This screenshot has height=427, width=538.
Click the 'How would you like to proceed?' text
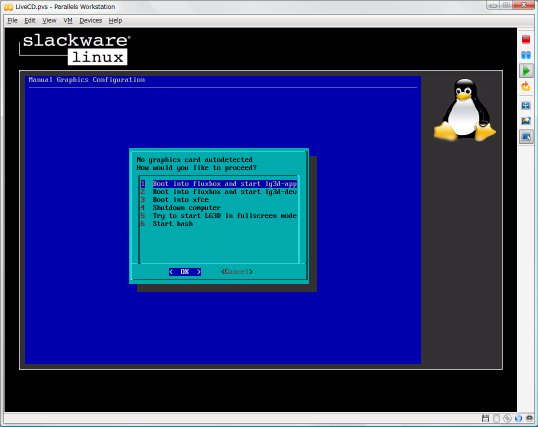click(x=196, y=168)
